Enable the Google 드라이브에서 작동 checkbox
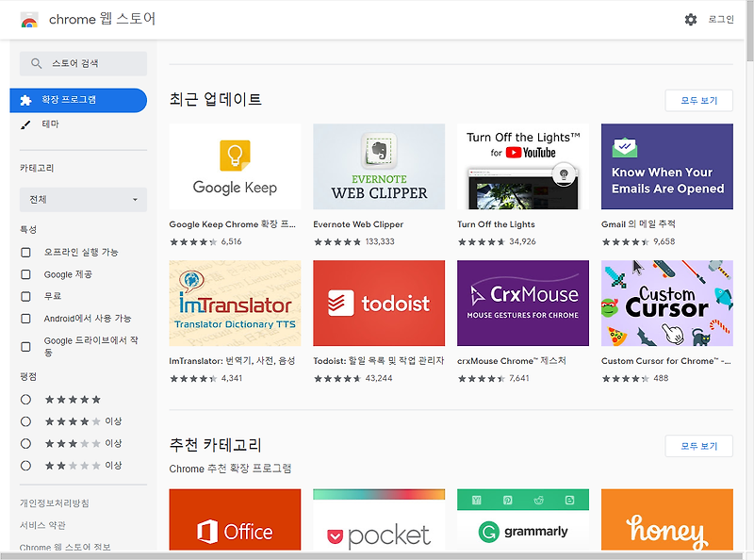Screen dimensions: 754x560 coord(26,346)
